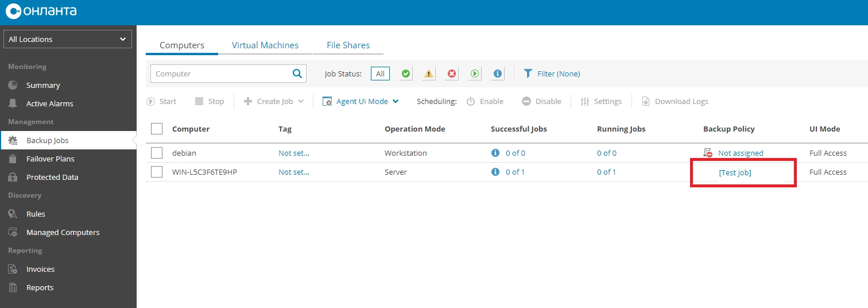Filter jobs by success status icon
The width and height of the screenshot is (868, 308).
pos(406,74)
